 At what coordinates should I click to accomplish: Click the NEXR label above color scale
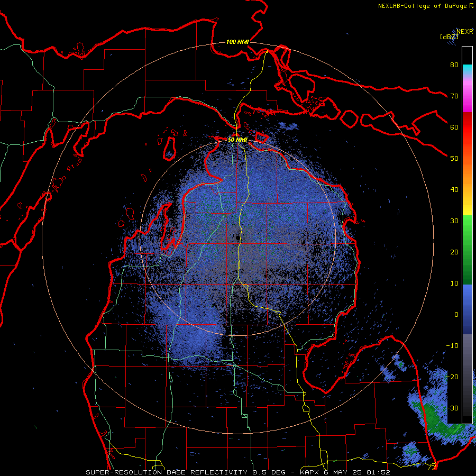[464, 31]
